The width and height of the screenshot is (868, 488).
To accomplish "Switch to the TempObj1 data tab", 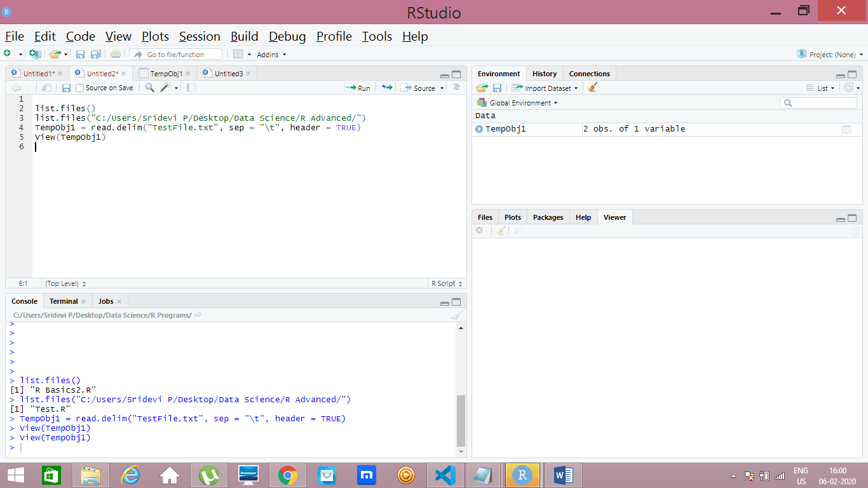I will tap(166, 74).
